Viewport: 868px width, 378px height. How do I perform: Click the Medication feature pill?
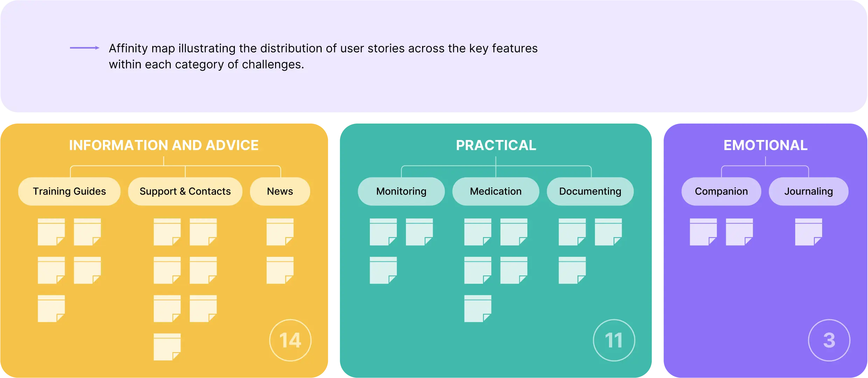click(x=496, y=191)
